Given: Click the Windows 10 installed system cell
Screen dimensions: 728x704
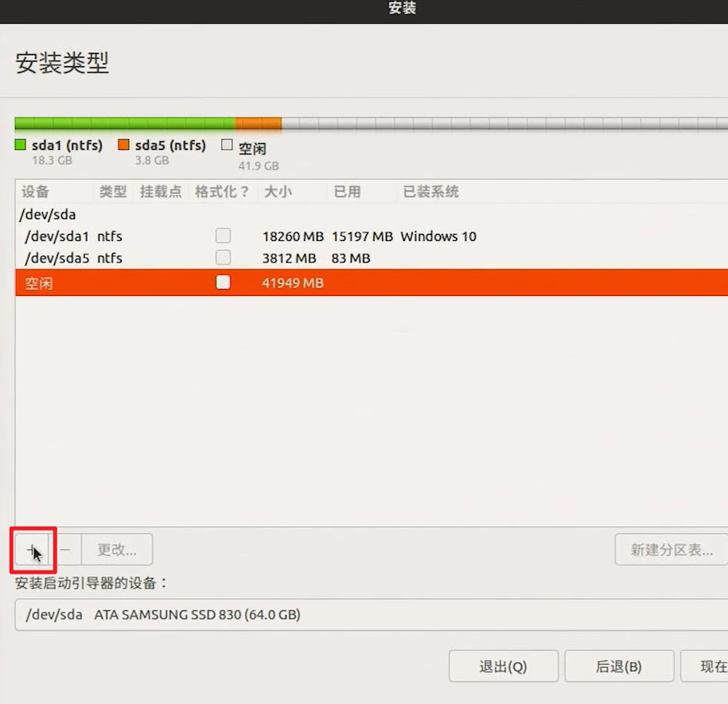Looking at the screenshot, I should click(x=438, y=236).
